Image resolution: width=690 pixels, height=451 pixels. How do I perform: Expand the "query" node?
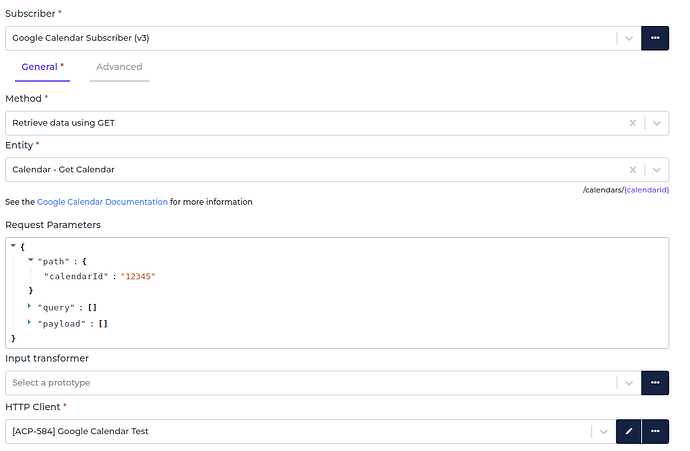29,306
